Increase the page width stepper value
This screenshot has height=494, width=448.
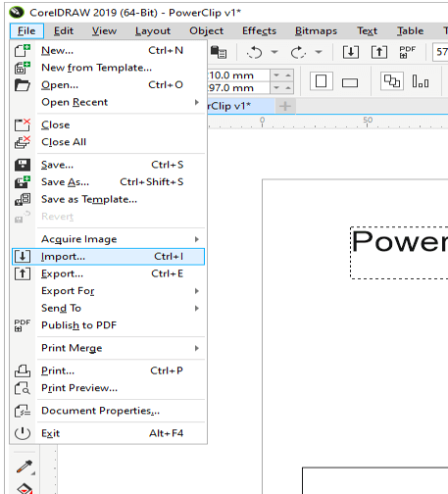click(288, 75)
